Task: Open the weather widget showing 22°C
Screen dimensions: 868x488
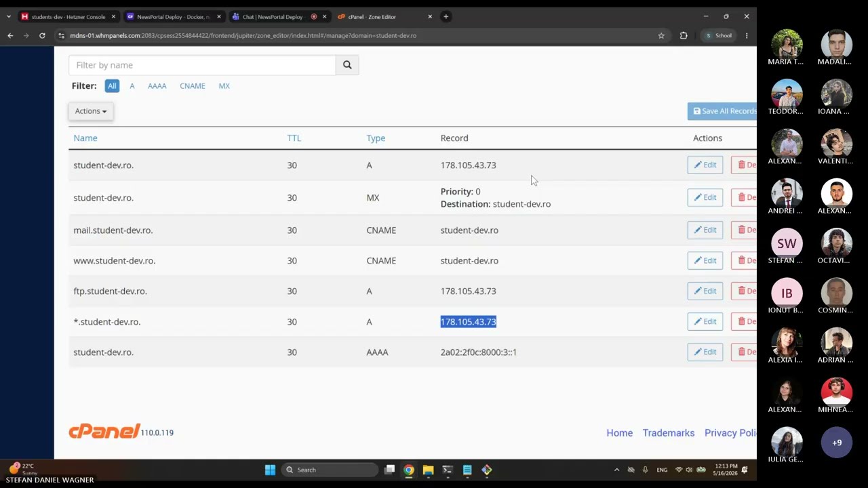Action: click(22, 468)
